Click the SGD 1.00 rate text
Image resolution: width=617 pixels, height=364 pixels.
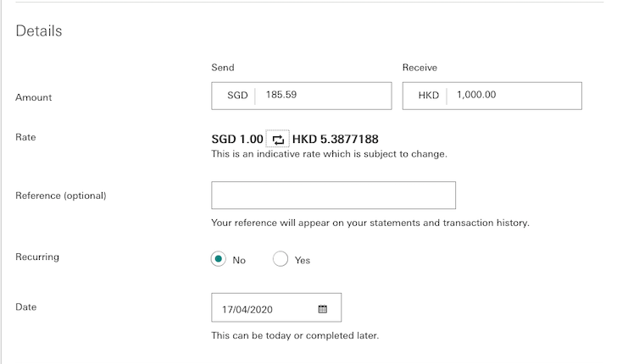click(x=237, y=139)
